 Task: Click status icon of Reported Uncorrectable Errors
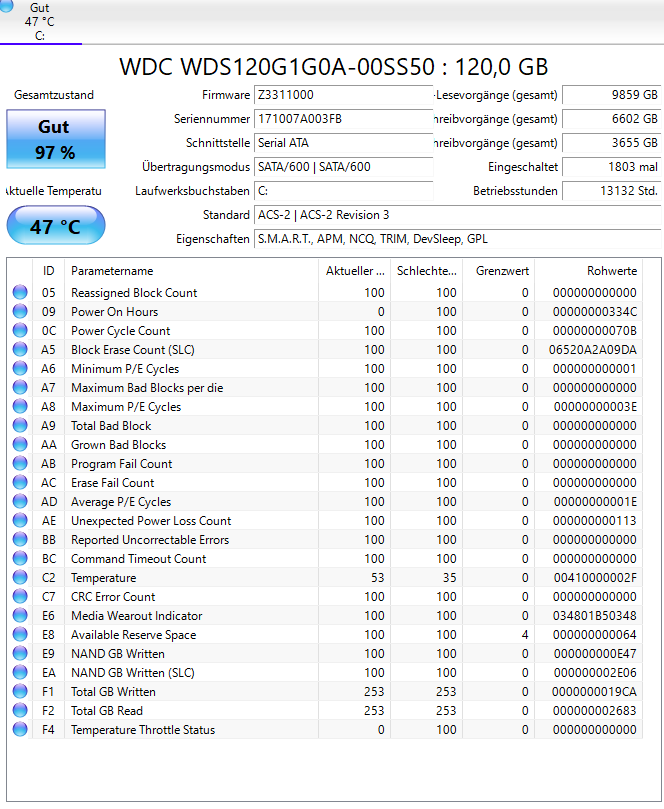tap(20, 540)
